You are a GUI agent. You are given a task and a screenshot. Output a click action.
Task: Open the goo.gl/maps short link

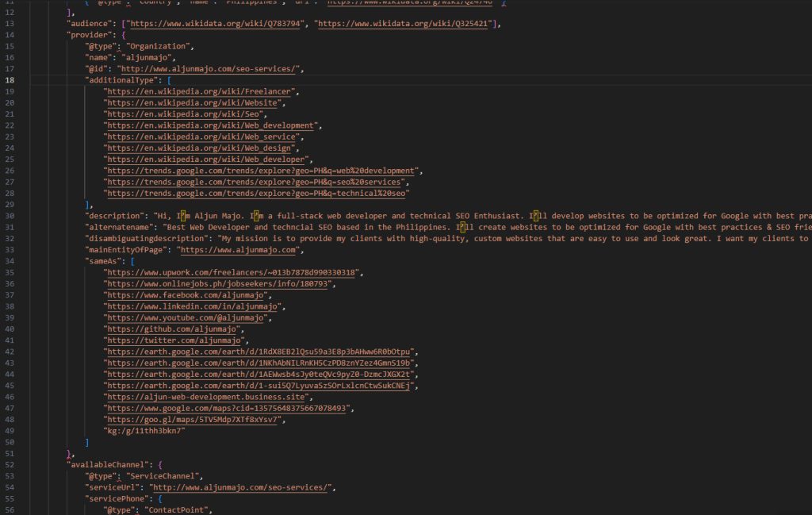click(192, 421)
